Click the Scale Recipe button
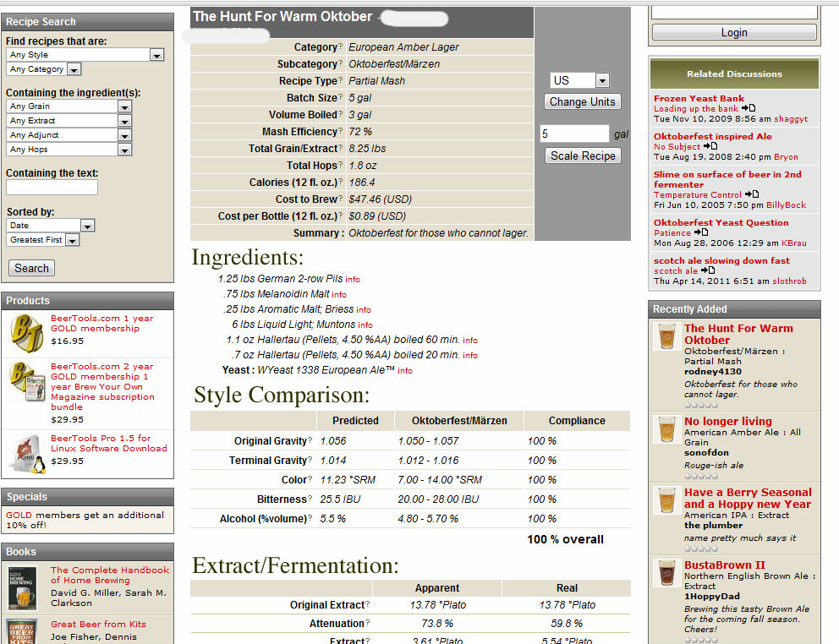The width and height of the screenshot is (839, 644). 582,156
